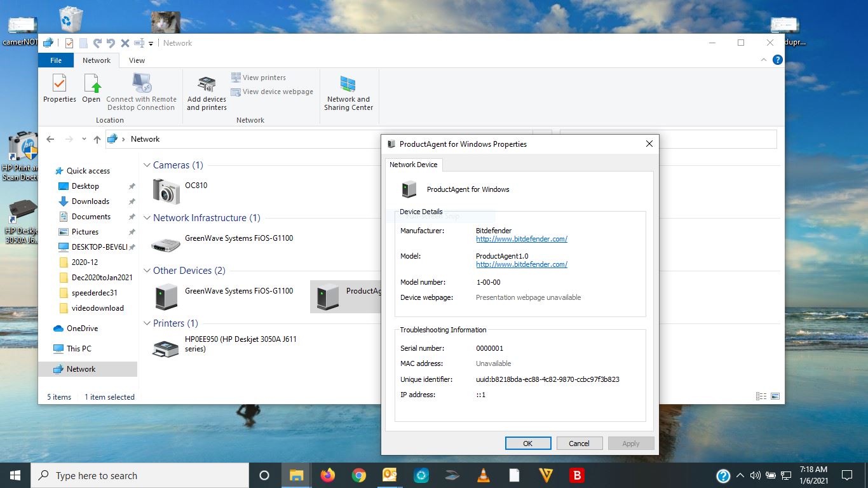Select the Network ribbon tab
868x488 pixels.
(97, 60)
